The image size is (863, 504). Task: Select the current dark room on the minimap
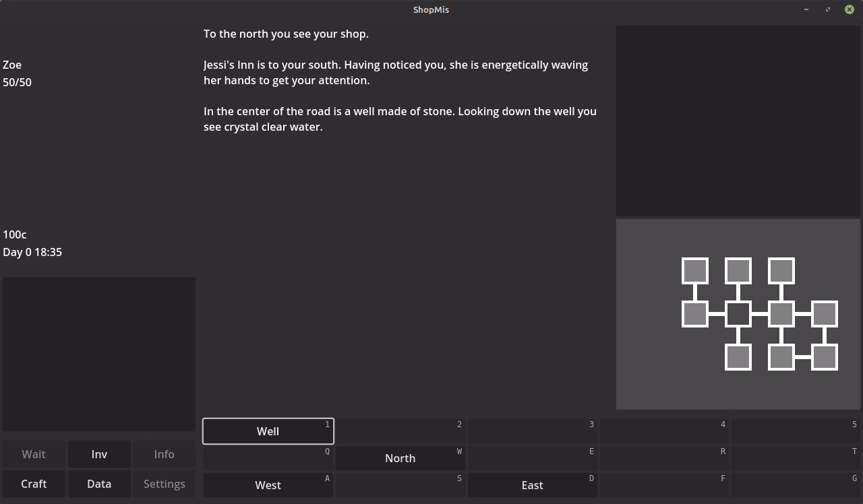click(738, 314)
